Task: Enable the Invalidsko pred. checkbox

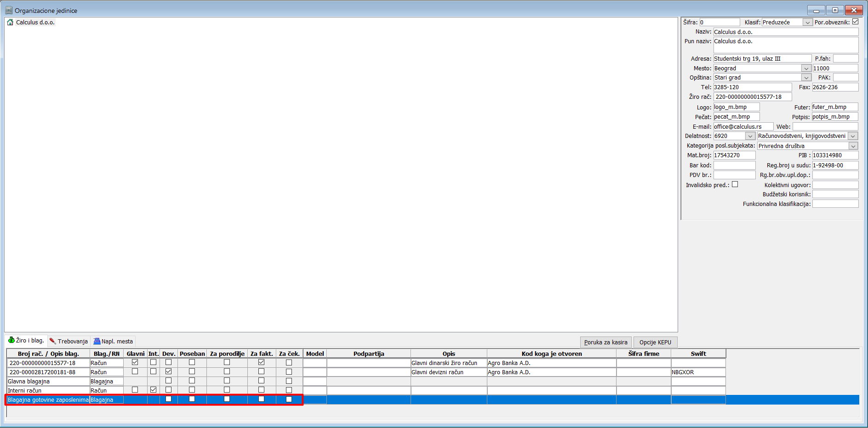Action: [735, 184]
